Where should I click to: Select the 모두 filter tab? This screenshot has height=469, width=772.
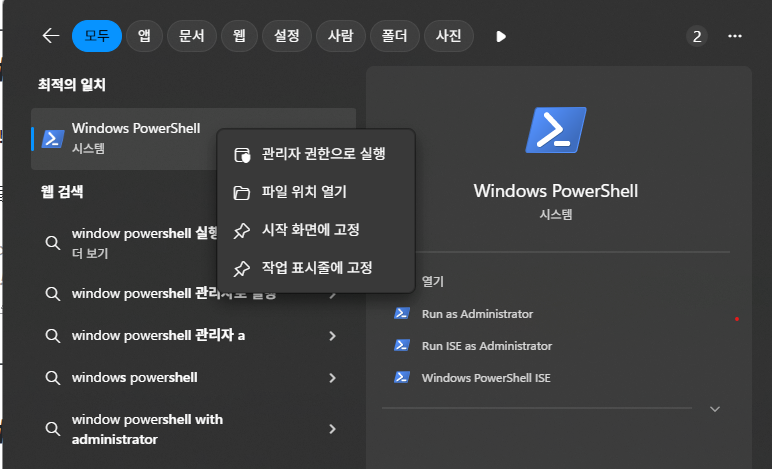coord(97,36)
